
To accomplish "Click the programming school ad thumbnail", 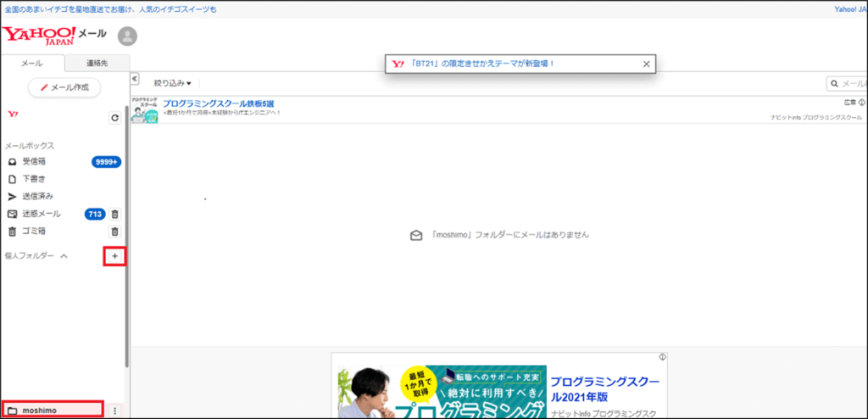I will pos(144,110).
